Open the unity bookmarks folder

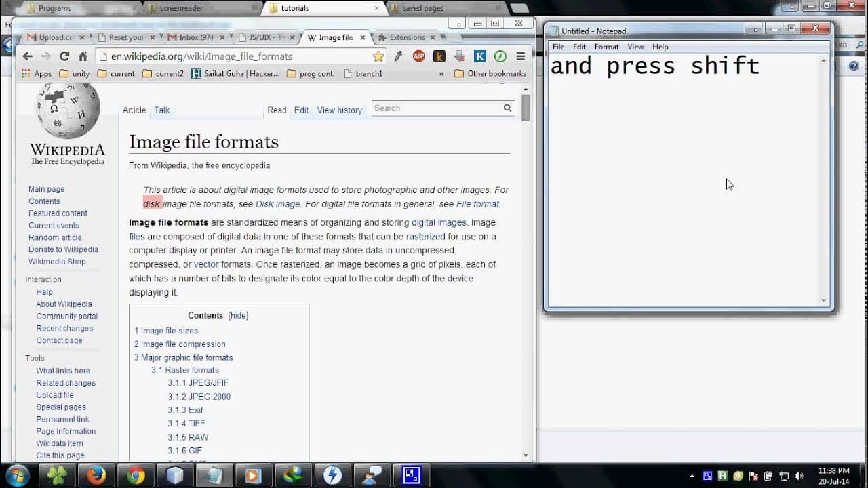(74, 73)
